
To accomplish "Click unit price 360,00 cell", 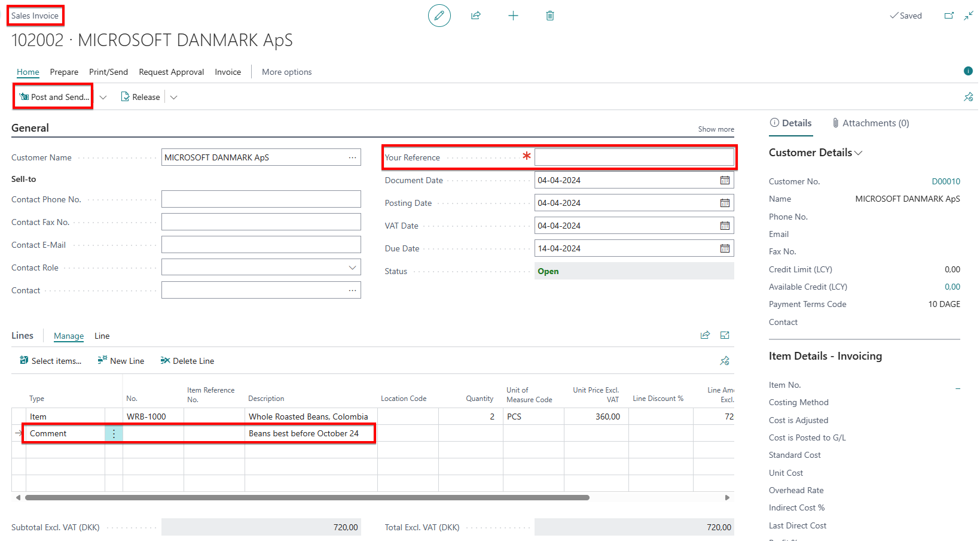I will [596, 417].
